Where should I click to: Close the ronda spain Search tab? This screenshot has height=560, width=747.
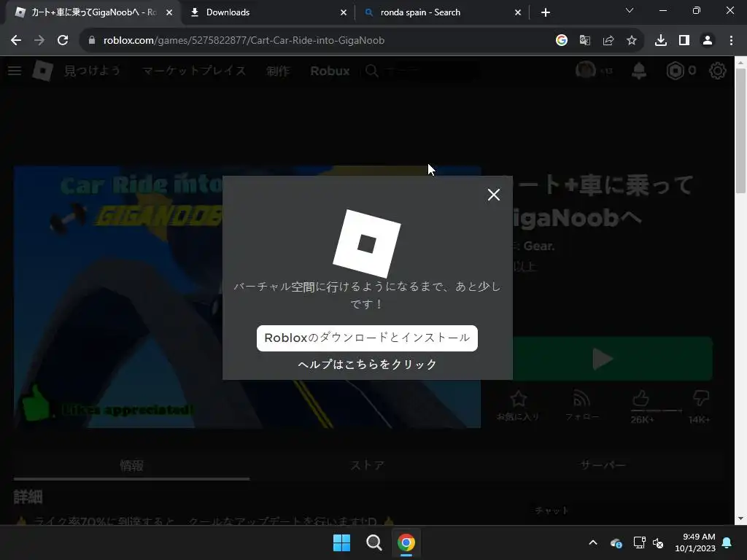tap(518, 12)
